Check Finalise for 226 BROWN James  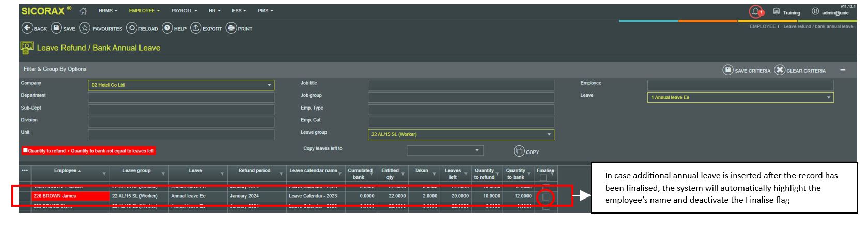tap(546, 196)
